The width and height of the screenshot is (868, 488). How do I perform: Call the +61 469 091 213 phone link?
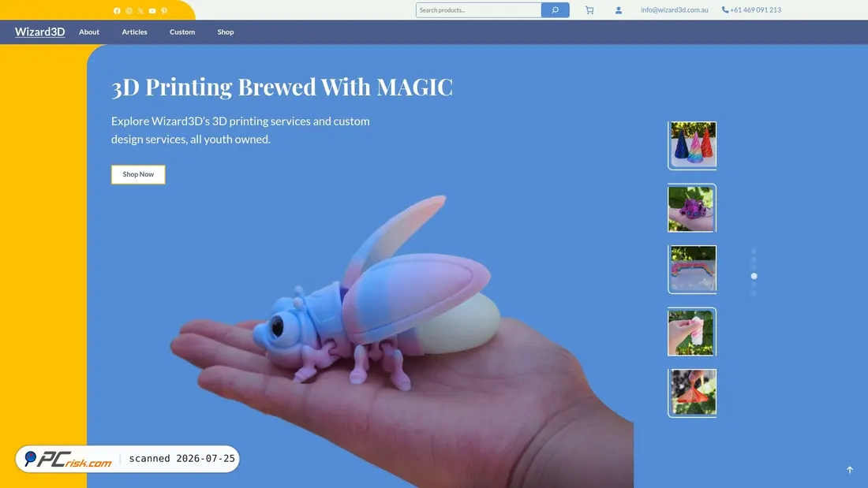[751, 10]
